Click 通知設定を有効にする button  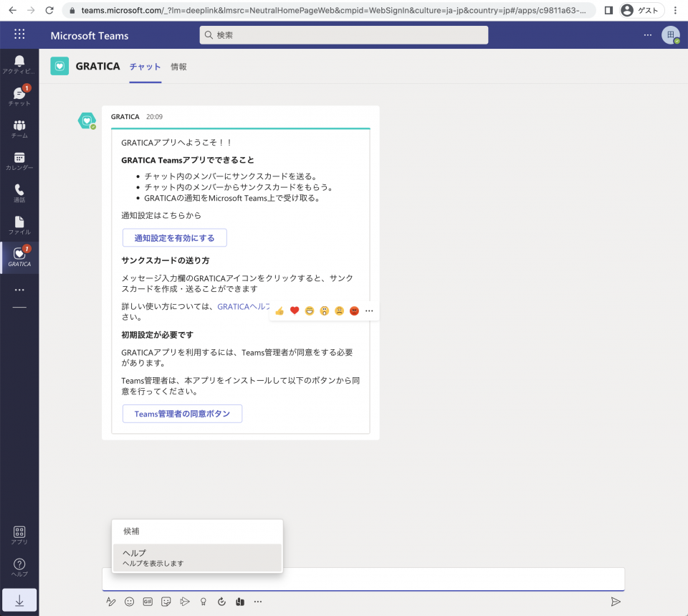click(x=175, y=238)
